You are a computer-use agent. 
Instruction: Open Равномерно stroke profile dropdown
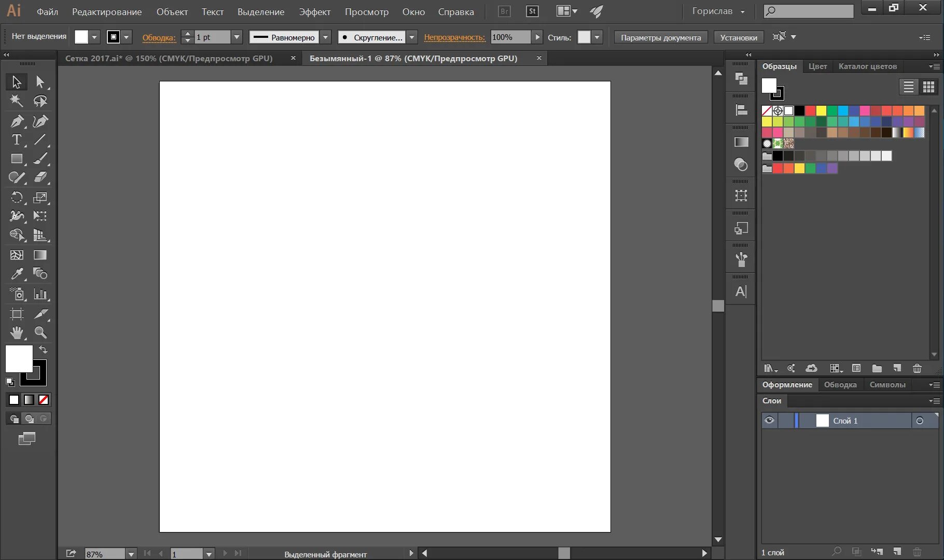pos(325,37)
